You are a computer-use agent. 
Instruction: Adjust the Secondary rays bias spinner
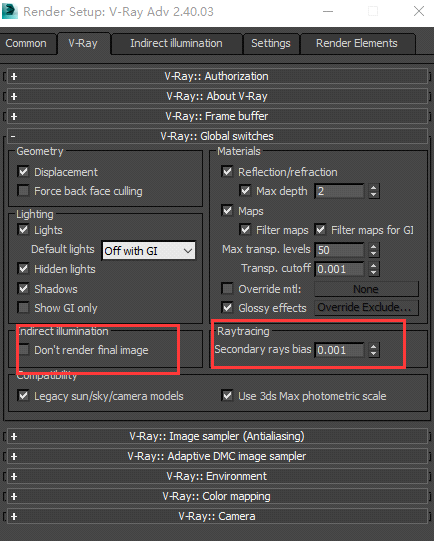click(x=374, y=350)
